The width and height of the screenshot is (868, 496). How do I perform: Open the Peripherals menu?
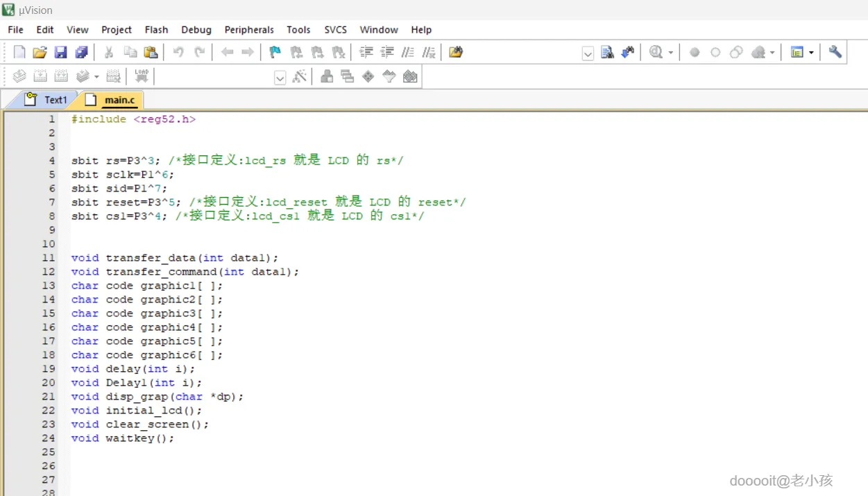pos(249,30)
